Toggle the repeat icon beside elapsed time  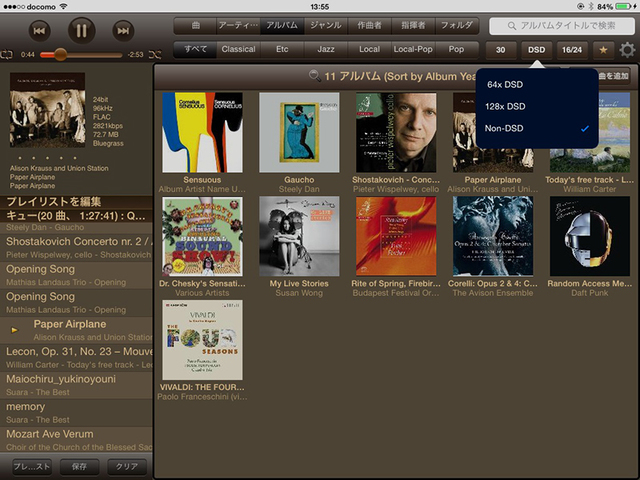(x=8, y=54)
